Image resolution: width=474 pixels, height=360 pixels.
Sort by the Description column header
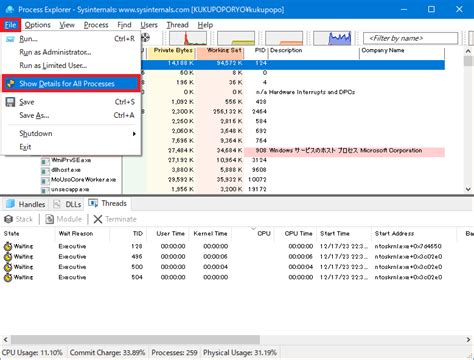[314, 53]
